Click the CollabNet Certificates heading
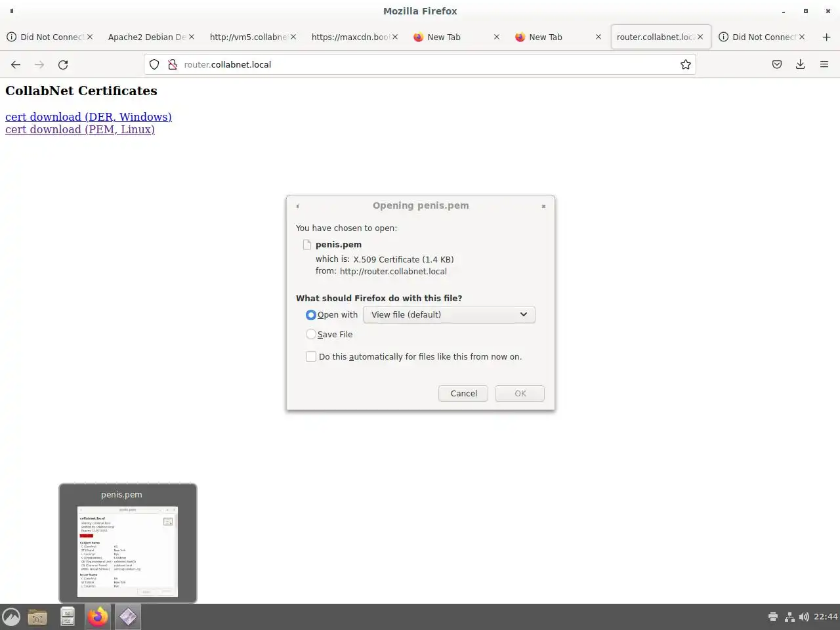Screen dimensions: 840x630 [81, 91]
